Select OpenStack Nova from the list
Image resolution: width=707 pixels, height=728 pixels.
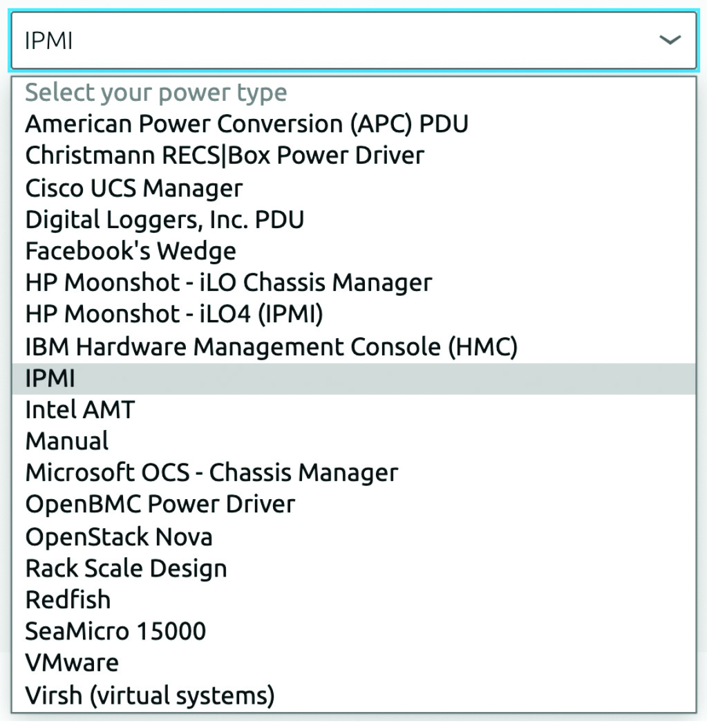pos(119,536)
